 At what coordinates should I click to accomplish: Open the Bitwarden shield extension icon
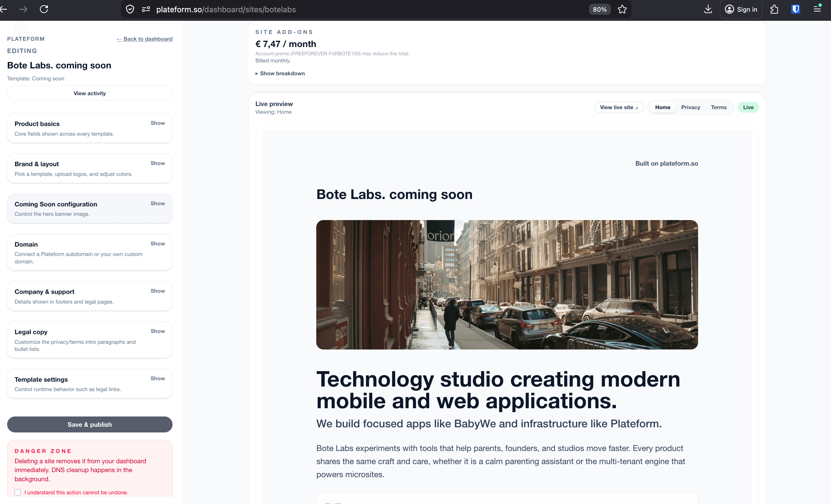(796, 9)
